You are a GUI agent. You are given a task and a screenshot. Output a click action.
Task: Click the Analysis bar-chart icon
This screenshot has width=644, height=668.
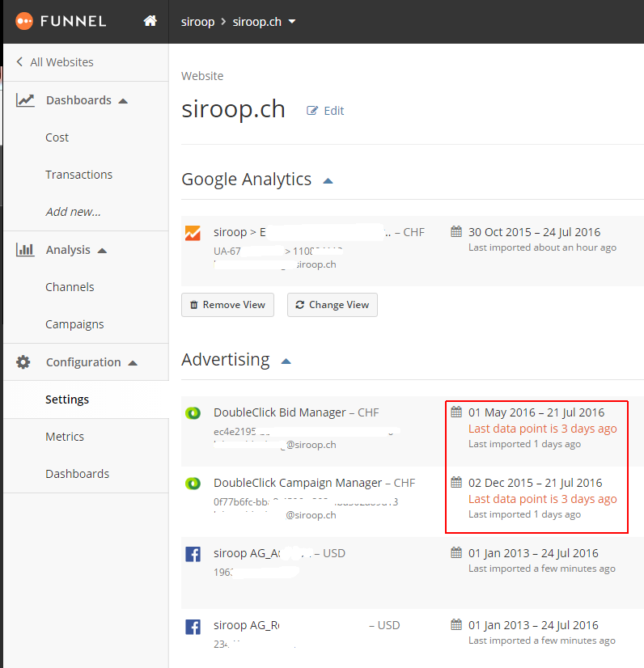tap(25, 250)
